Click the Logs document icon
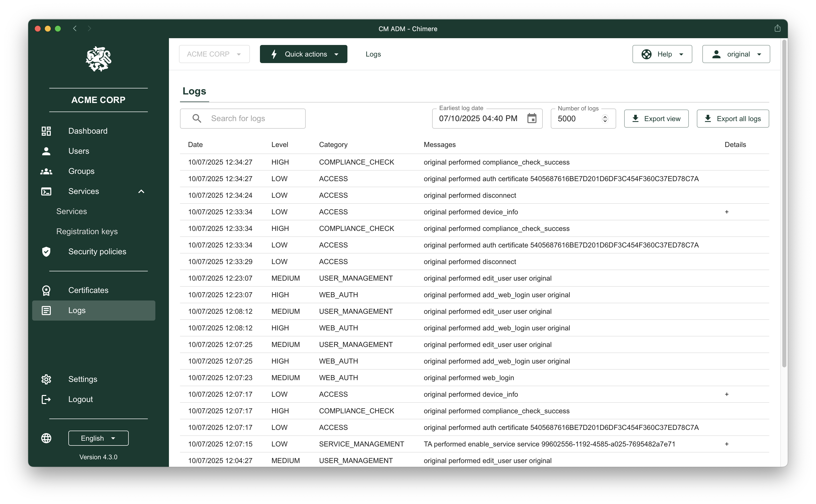The image size is (816, 504). 46,310
